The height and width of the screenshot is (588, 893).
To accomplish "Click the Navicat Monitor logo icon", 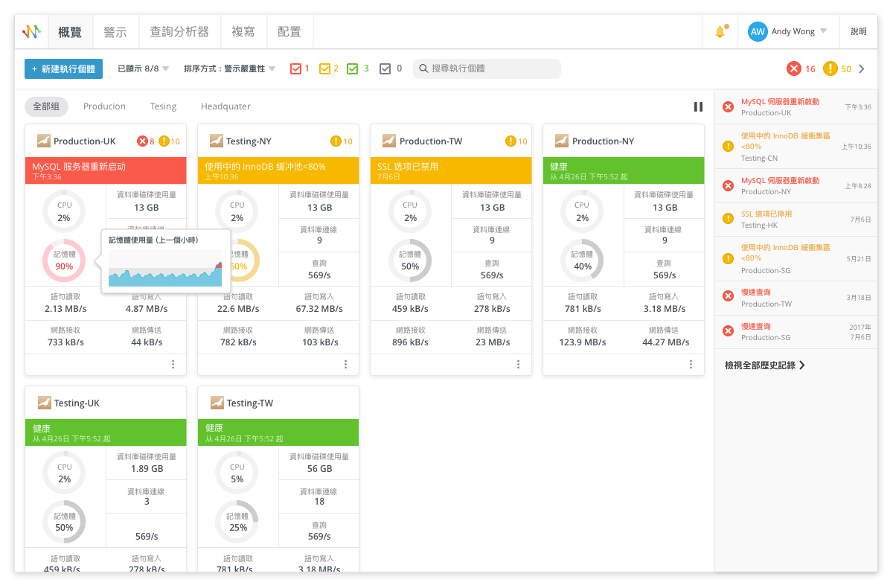I will click(31, 32).
